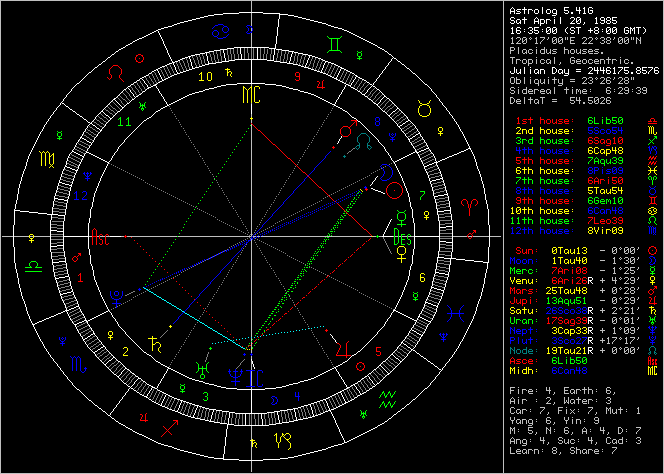Select the Leo sign on the outer ring
Viewport: 664px width, 474px height.
[x=118, y=72]
